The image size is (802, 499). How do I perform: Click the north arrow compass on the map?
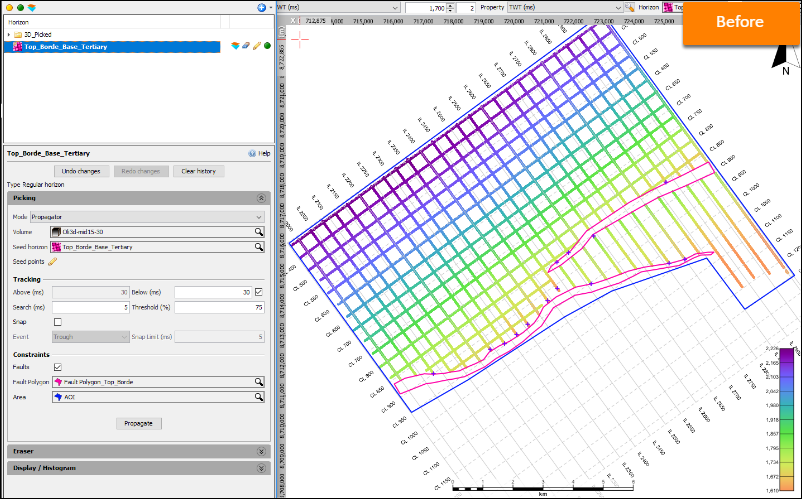[x=785, y=60]
